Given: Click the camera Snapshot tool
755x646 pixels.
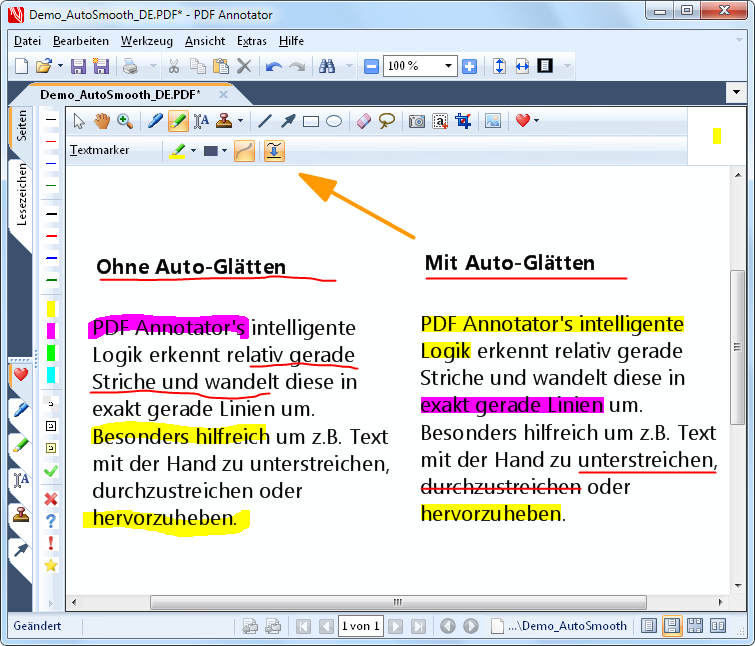Looking at the screenshot, I should point(417,121).
